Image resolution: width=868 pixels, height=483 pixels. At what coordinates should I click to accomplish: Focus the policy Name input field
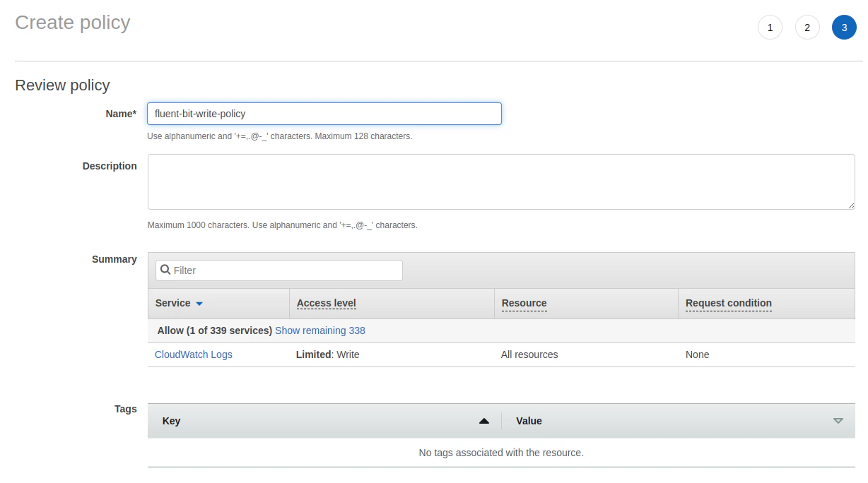[324, 113]
